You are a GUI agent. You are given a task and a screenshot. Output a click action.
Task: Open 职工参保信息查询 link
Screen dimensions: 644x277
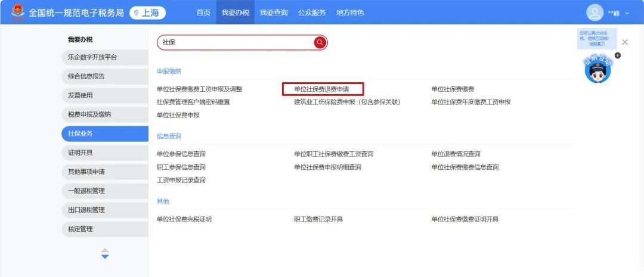181,167
